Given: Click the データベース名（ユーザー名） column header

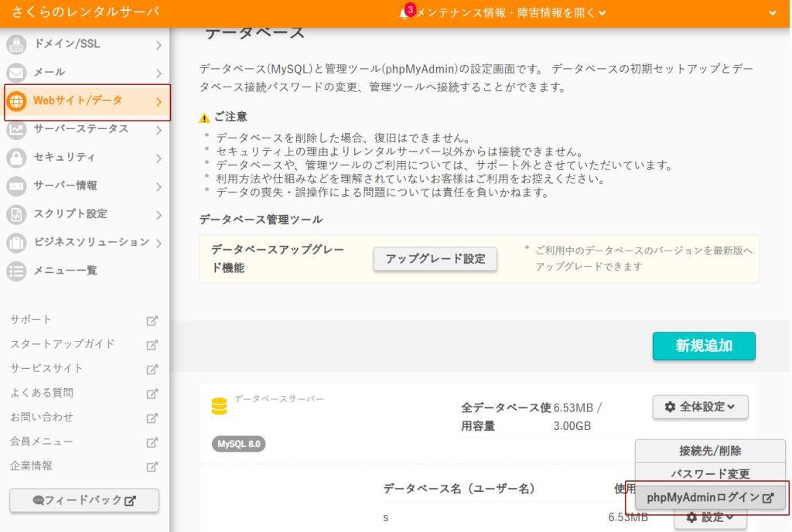Looking at the screenshot, I should (459, 489).
